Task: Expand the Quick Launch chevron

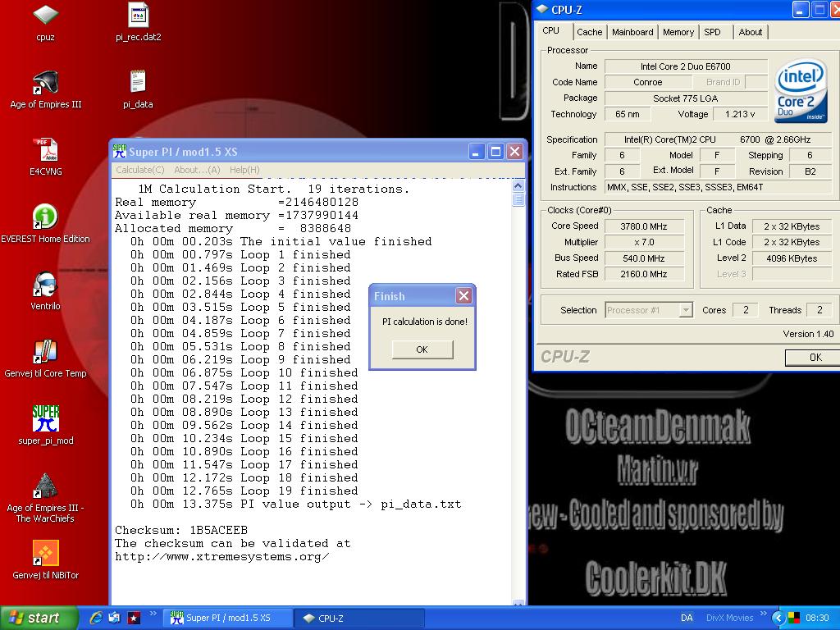Action: click(x=153, y=614)
